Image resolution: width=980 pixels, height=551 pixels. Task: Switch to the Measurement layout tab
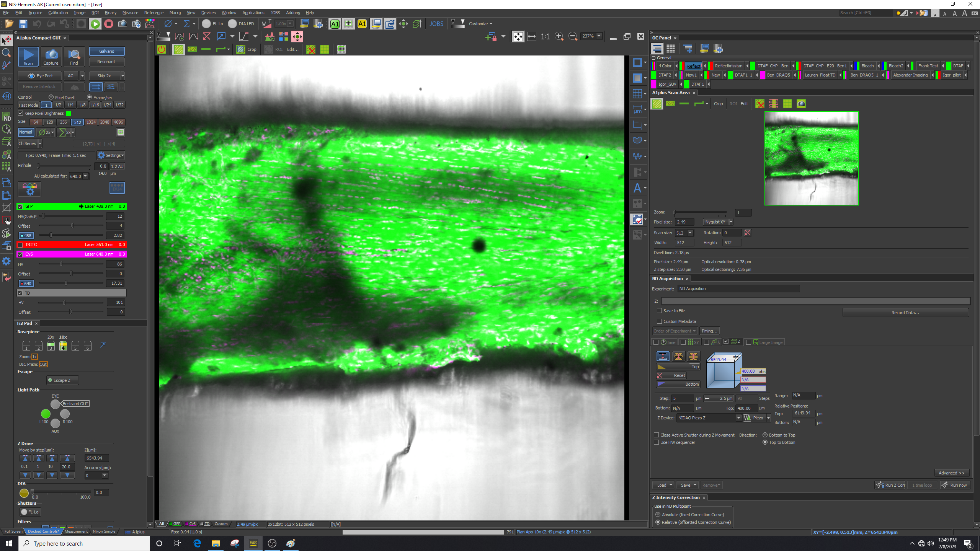tap(76, 531)
